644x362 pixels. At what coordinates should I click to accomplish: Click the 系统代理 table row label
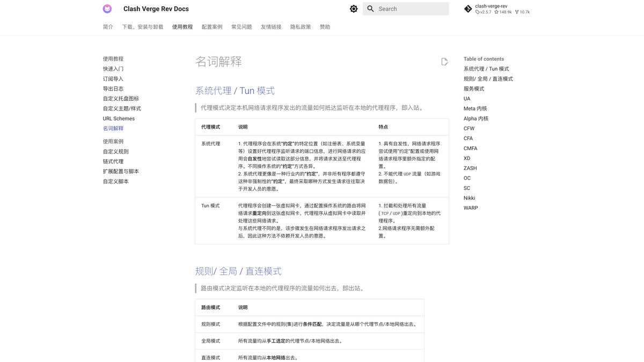(x=211, y=144)
